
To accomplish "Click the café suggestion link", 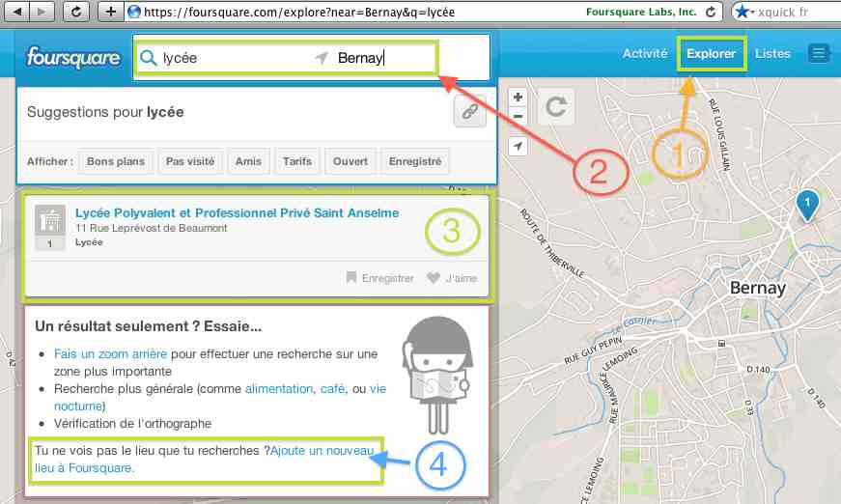I will [332, 389].
